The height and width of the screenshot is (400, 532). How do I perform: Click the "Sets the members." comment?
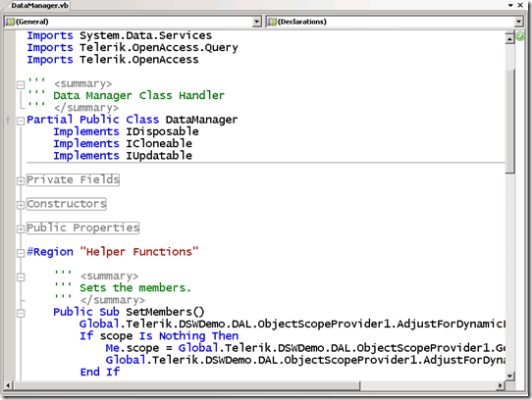pos(135,288)
